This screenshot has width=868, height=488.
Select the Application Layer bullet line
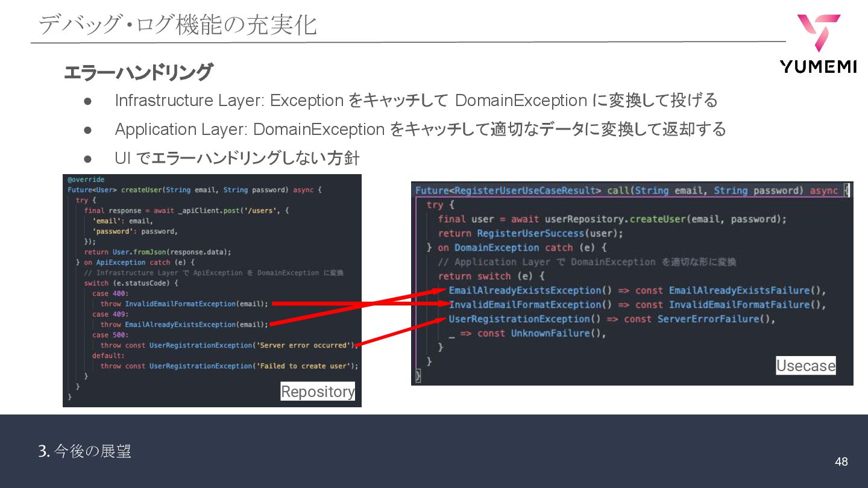[x=420, y=129]
